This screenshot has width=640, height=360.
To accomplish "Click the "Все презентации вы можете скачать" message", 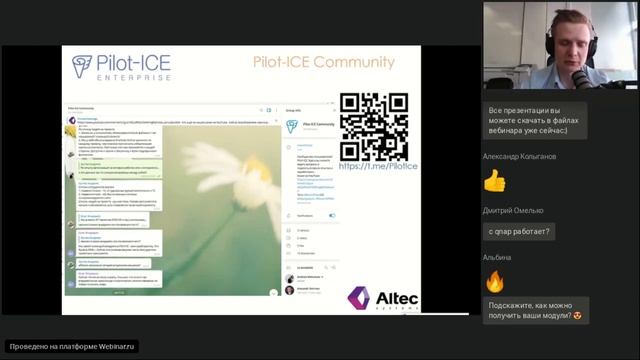I will [535, 120].
